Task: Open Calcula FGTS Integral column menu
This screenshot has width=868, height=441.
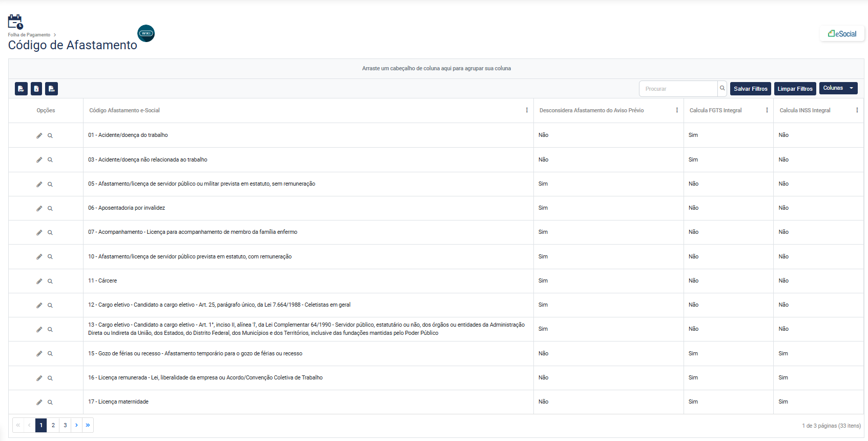Action: pyautogui.click(x=767, y=110)
